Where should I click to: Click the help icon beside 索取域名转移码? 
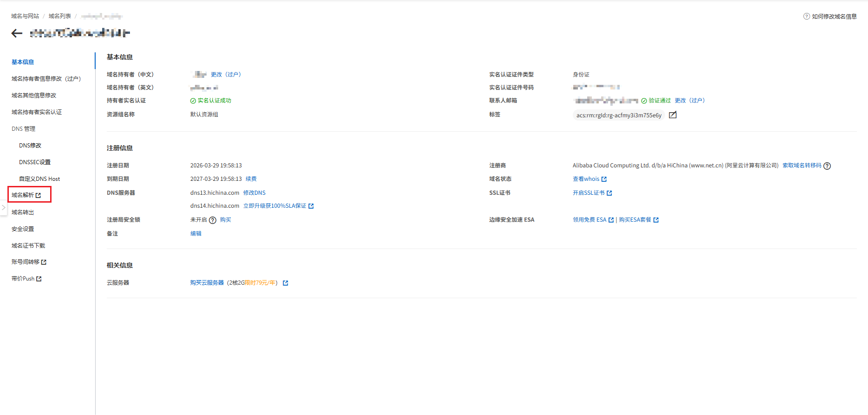[827, 166]
